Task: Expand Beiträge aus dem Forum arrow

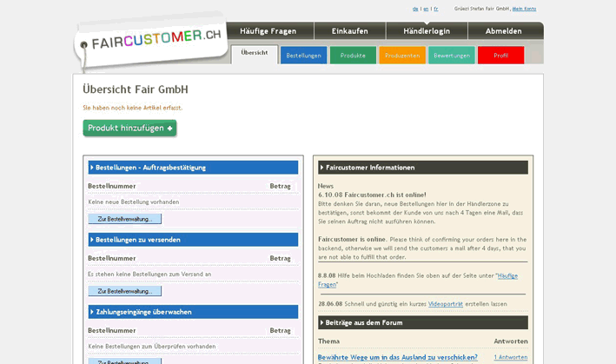Action: [x=321, y=322]
